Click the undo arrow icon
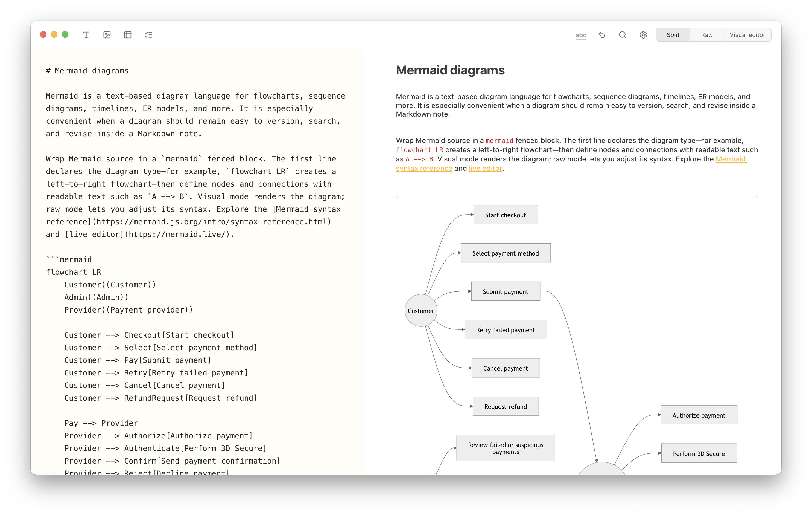This screenshot has height=515, width=812. point(602,35)
